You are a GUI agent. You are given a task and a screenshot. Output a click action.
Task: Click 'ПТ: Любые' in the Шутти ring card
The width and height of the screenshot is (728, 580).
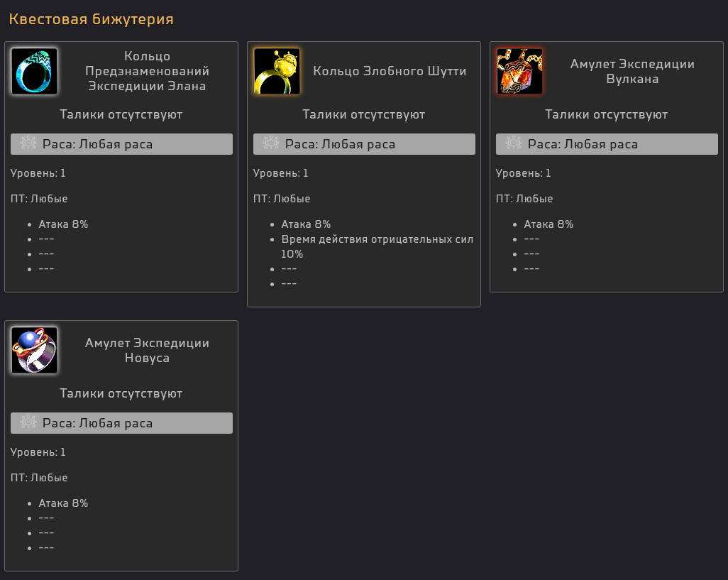point(282,199)
